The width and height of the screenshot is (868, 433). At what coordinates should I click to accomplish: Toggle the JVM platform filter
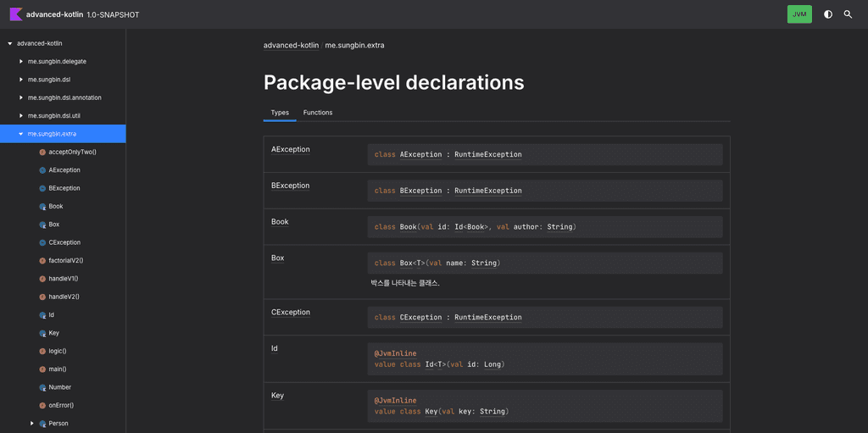798,14
